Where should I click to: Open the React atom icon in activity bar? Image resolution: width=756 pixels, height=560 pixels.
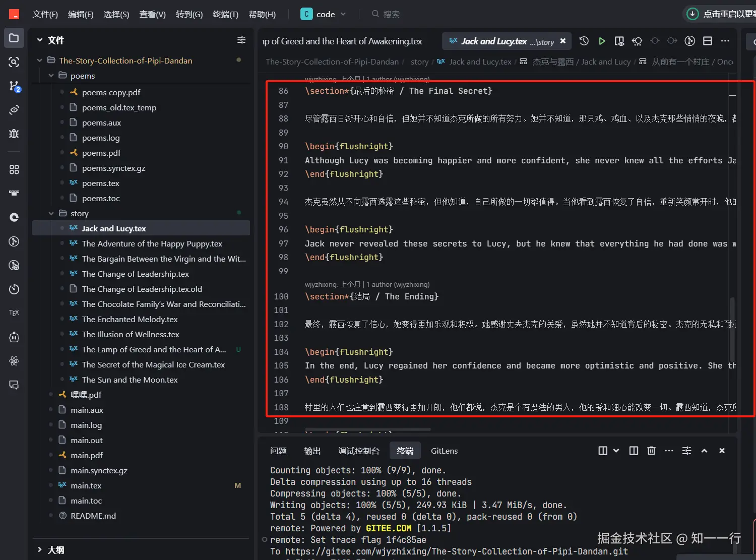tap(14, 361)
